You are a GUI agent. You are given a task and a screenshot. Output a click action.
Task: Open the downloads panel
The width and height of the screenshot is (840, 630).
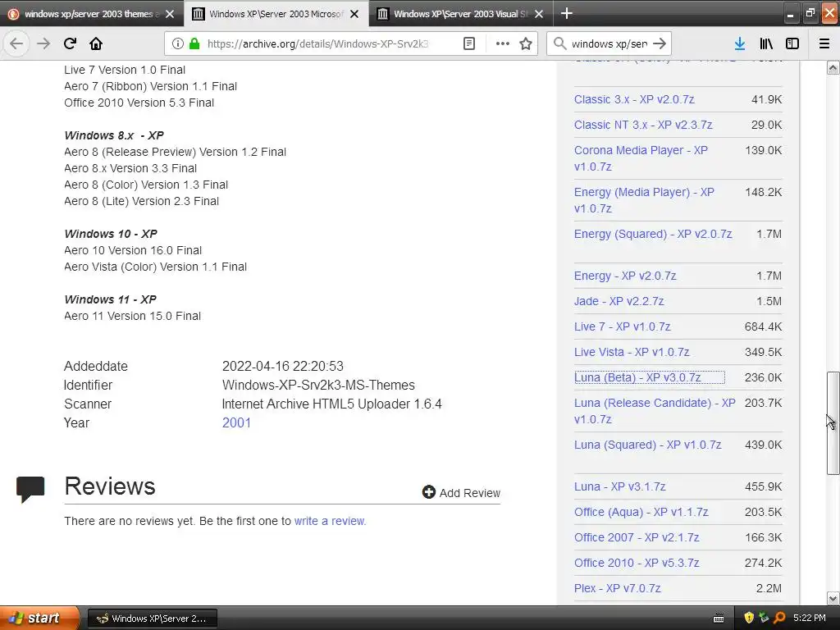pyautogui.click(x=740, y=43)
